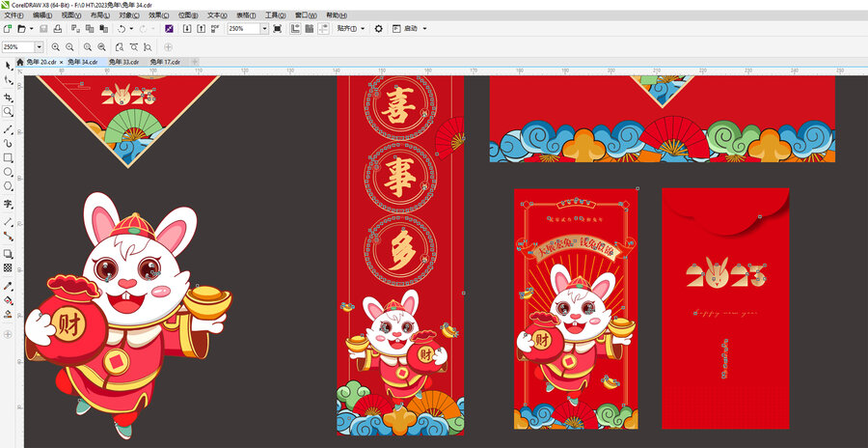
Task: Select the Color Eyedropper tool
Action: 8,286
